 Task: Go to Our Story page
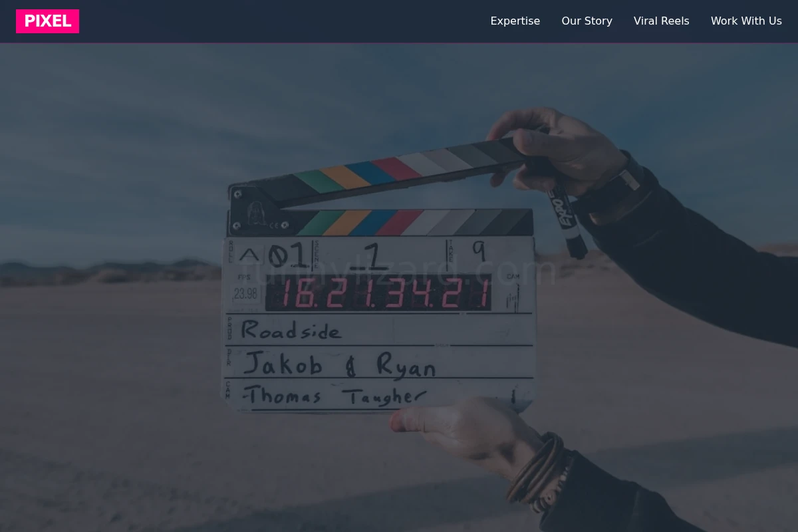(587, 21)
